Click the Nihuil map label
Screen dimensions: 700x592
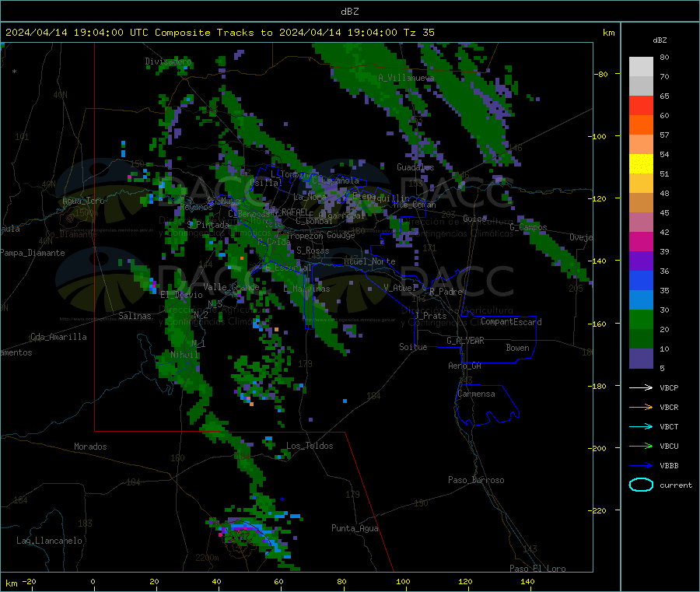[184, 355]
